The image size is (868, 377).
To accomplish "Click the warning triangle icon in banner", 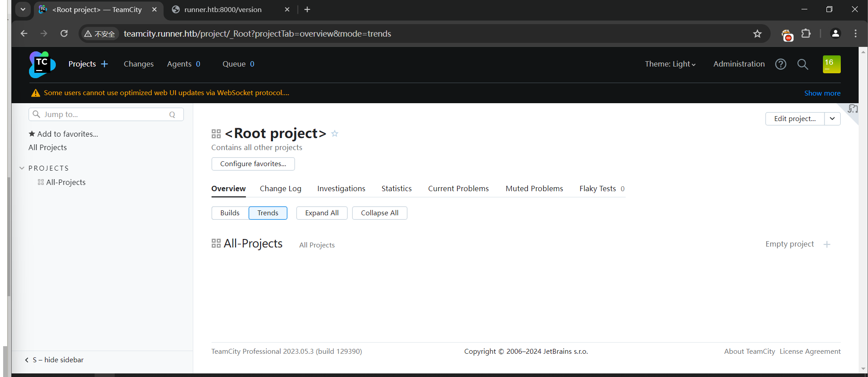I will (36, 93).
